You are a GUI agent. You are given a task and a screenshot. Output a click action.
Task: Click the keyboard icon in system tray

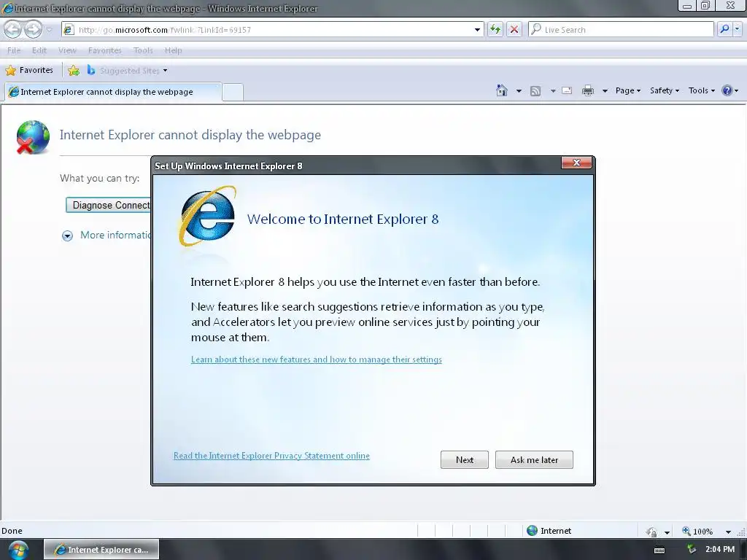(659, 550)
